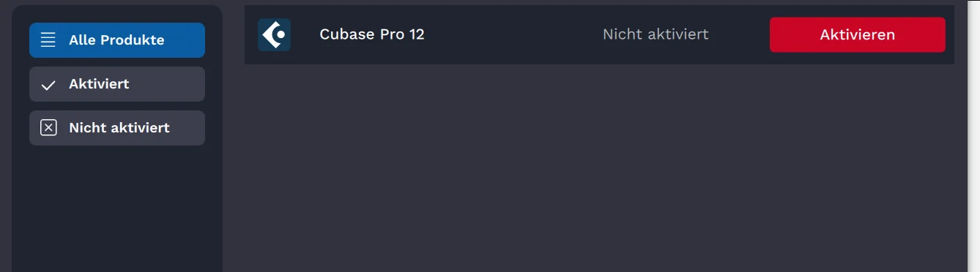Click the light scrollbar strip at window edge
This screenshot has width=980, height=272.
coord(973,136)
